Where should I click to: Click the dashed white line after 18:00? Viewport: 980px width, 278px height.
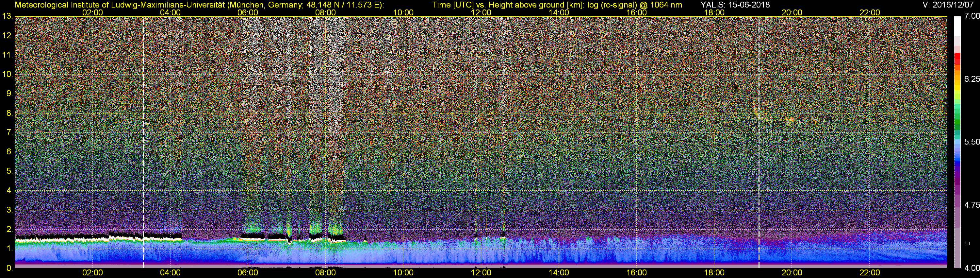point(759,142)
